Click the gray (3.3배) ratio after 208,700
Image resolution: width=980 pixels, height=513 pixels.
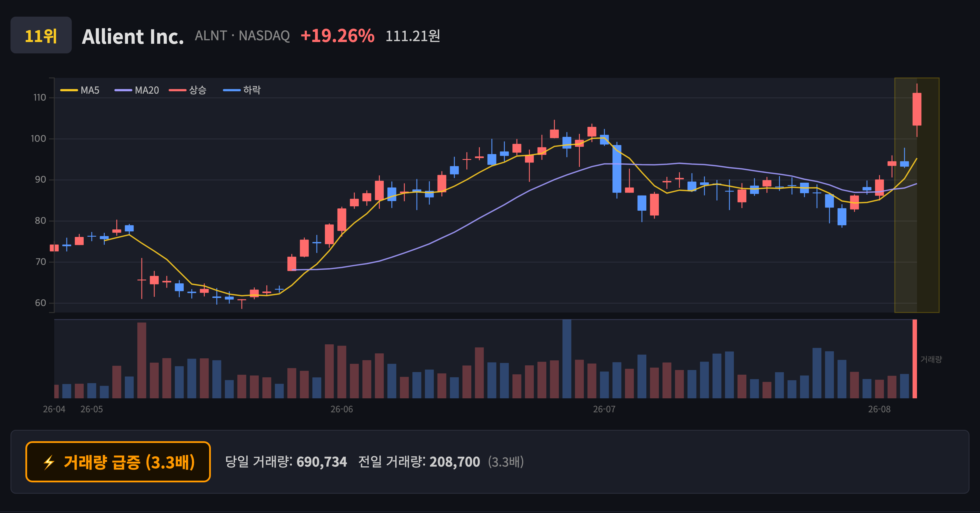pyautogui.click(x=506, y=462)
